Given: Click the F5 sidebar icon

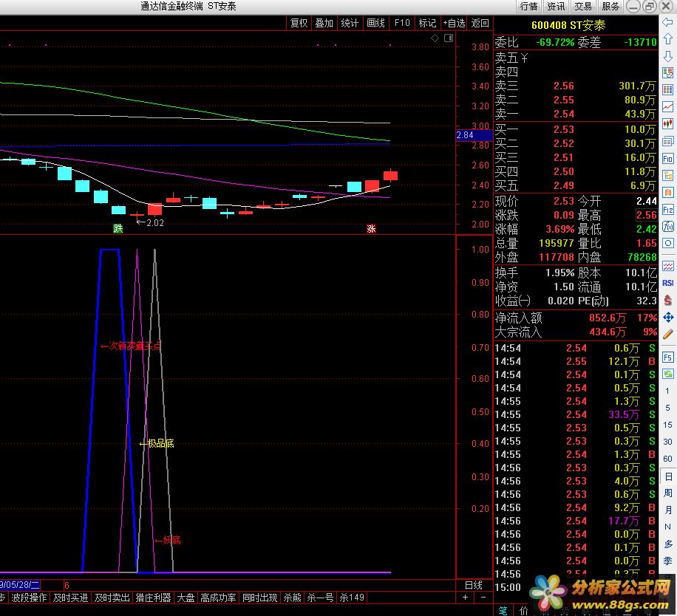Looking at the screenshot, I should click(668, 357).
